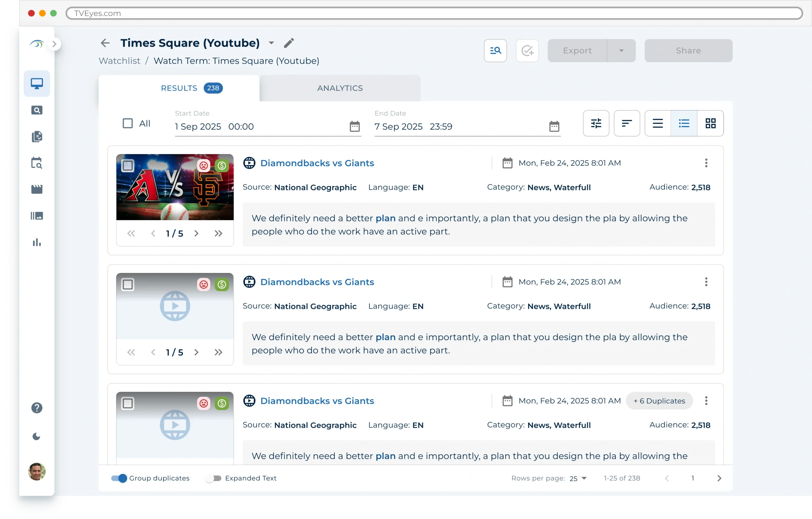
Task: Switch to grid view layout
Action: (710, 123)
